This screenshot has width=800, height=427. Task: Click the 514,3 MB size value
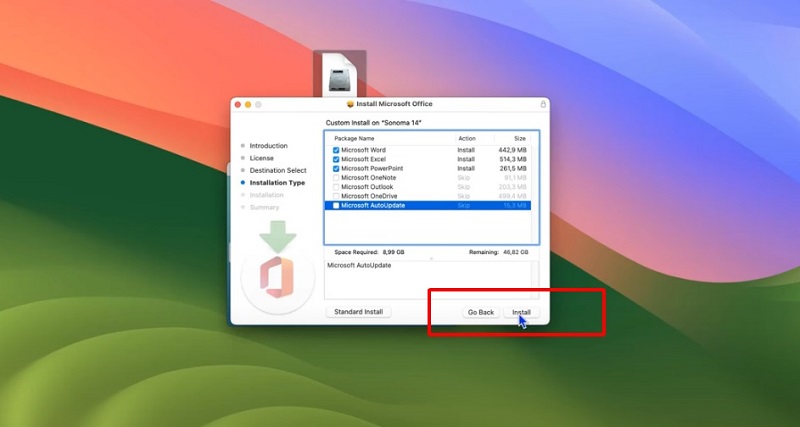513,159
